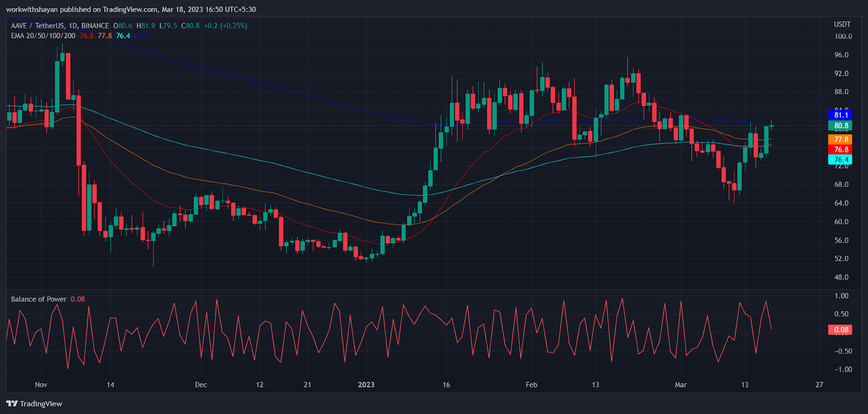Click the Nov date on time axis
Image resolution: width=868 pixels, height=414 pixels.
(41, 385)
